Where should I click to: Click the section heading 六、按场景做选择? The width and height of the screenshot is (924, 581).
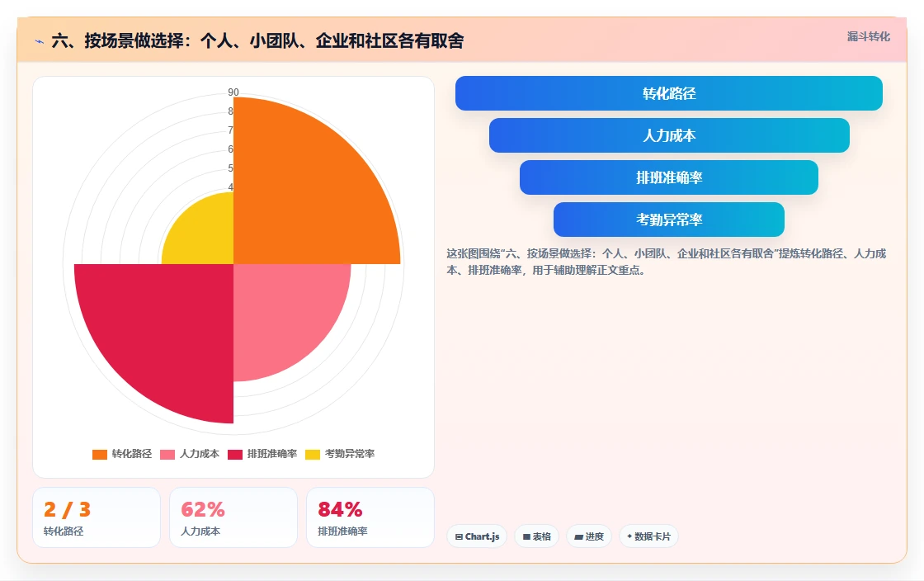pyautogui.click(x=257, y=40)
